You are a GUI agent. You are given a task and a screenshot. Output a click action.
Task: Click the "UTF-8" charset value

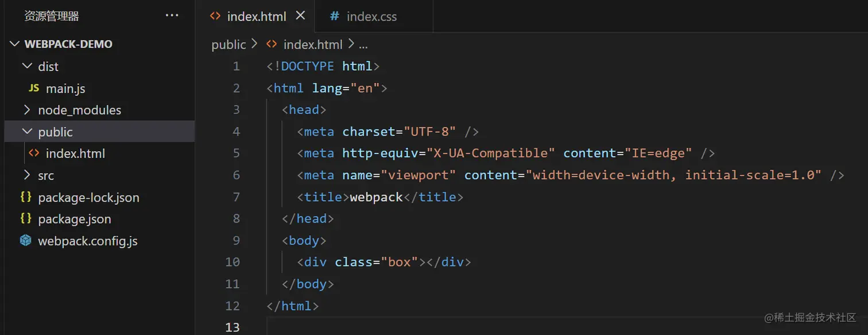[430, 132]
